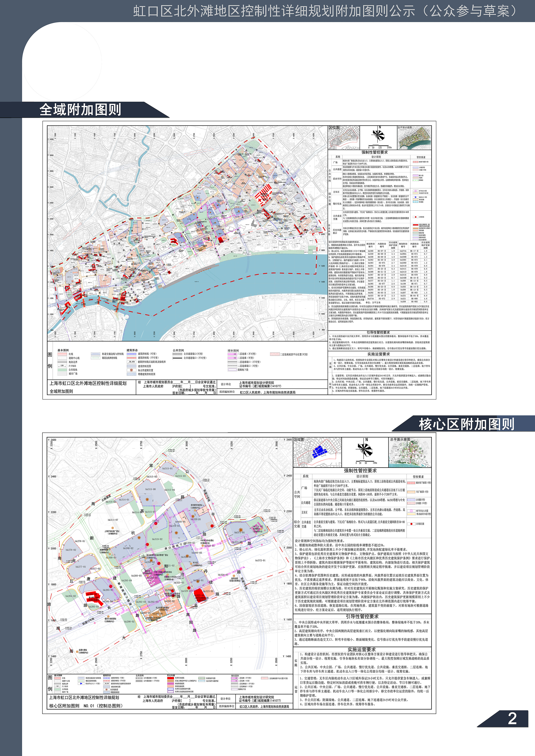Click the 二层连廊端口(可变) dotted symbol in the 全域 legend

pos(233,366)
